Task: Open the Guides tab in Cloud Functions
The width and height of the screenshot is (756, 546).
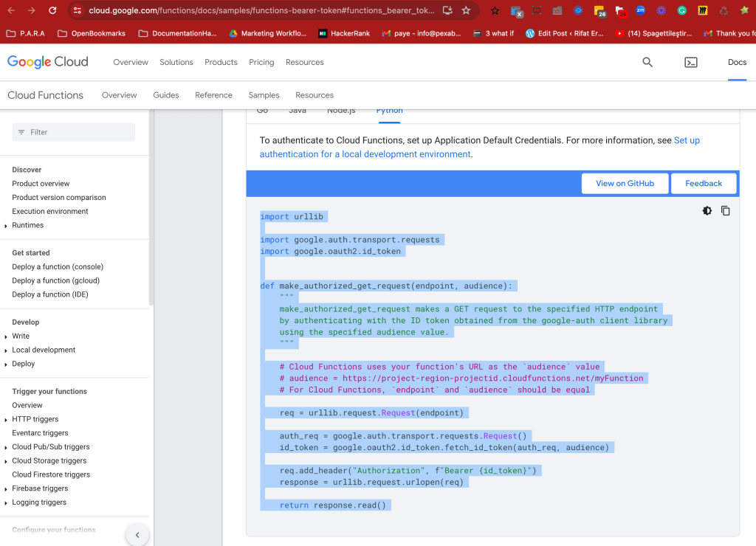Action: (166, 95)
